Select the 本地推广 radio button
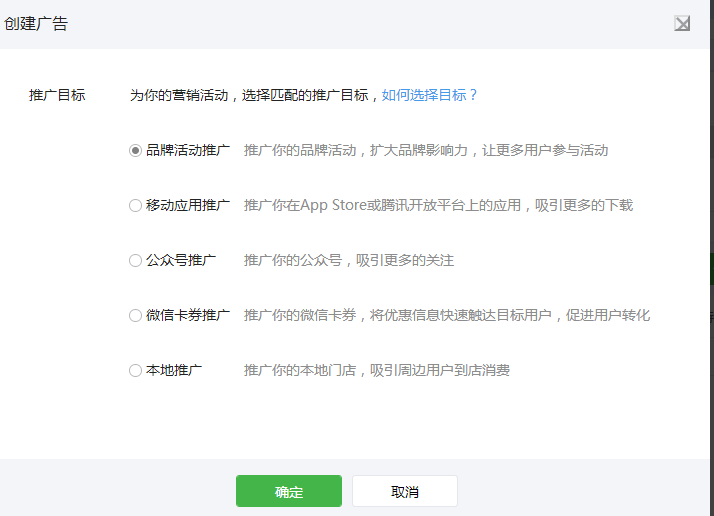This screenshot has height=516, width=714. tap(135, 370)
